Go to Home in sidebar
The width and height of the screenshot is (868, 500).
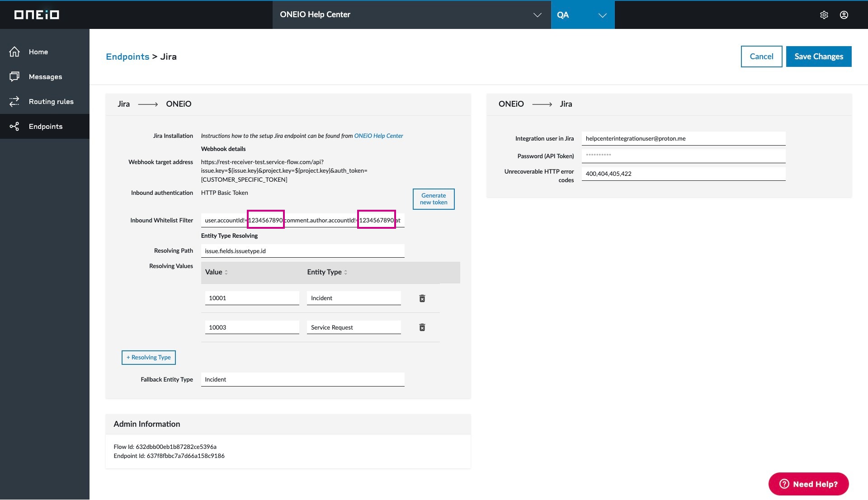point(45,52)
